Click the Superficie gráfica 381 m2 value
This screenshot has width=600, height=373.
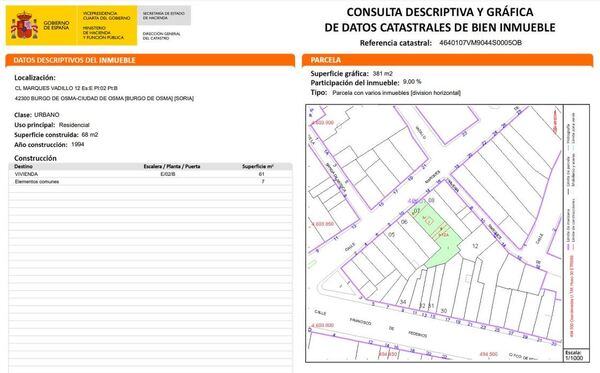[x=383, y=73]
